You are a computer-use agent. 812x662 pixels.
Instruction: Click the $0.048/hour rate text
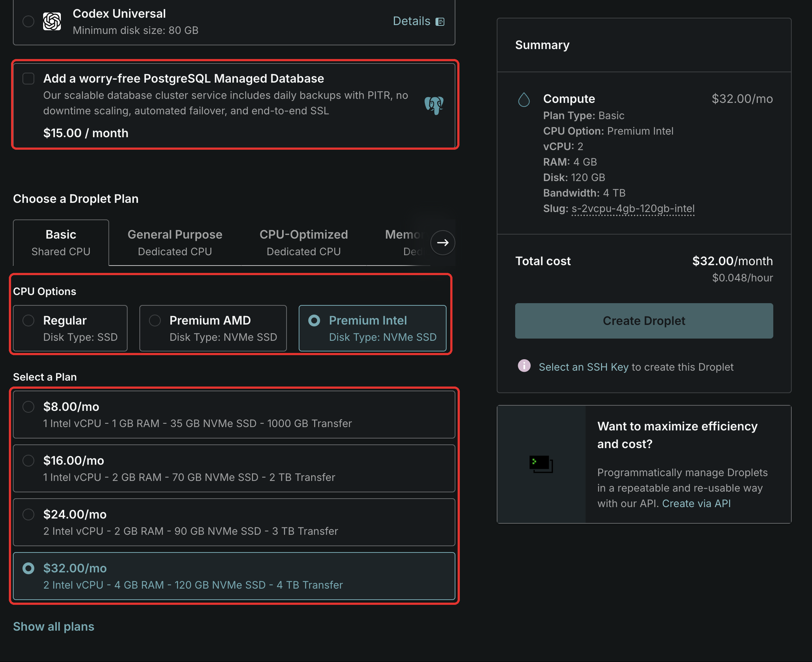point(742,278)
